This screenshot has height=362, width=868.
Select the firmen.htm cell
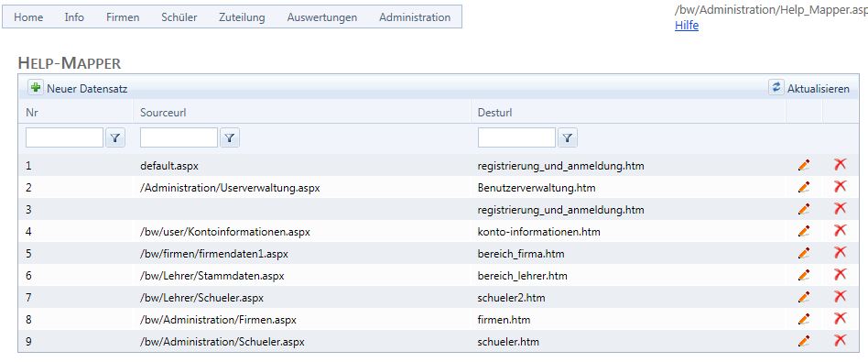click(x=504, y=320)
